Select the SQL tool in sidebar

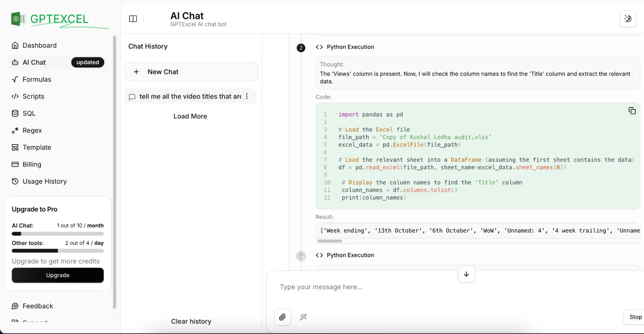[x=29, y=113]
